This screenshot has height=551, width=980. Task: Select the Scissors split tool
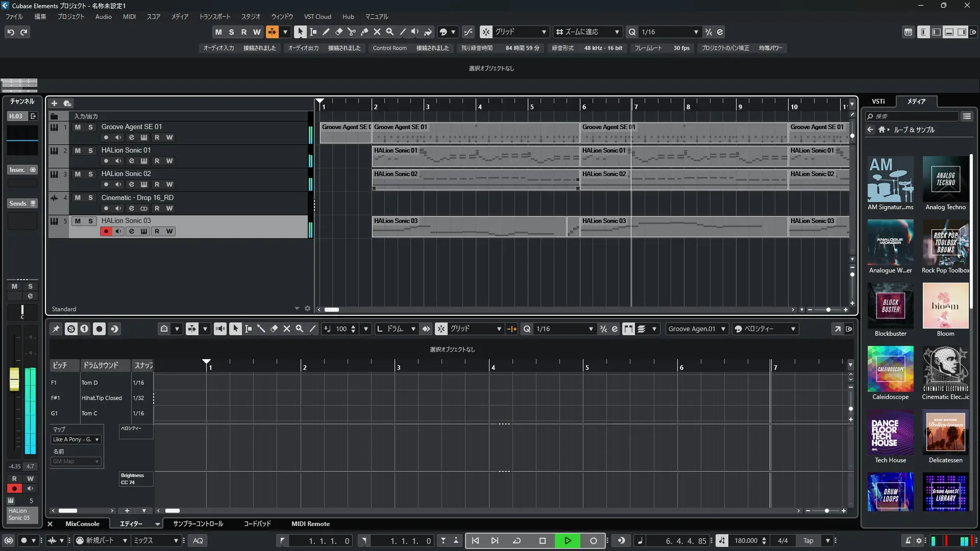[x=351, y=32]
